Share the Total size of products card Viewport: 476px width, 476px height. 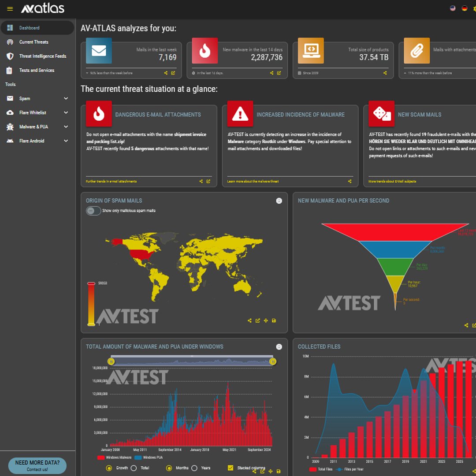[x=385, y=73]
